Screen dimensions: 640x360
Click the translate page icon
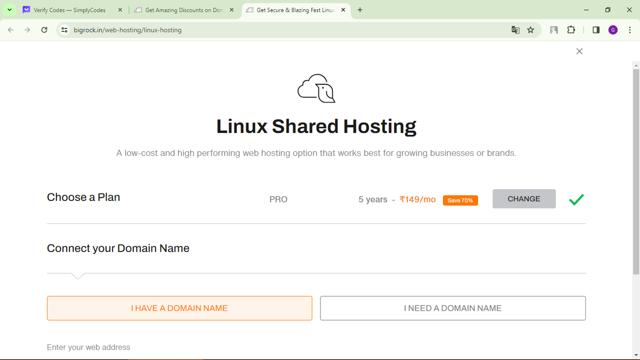(516, 30)
